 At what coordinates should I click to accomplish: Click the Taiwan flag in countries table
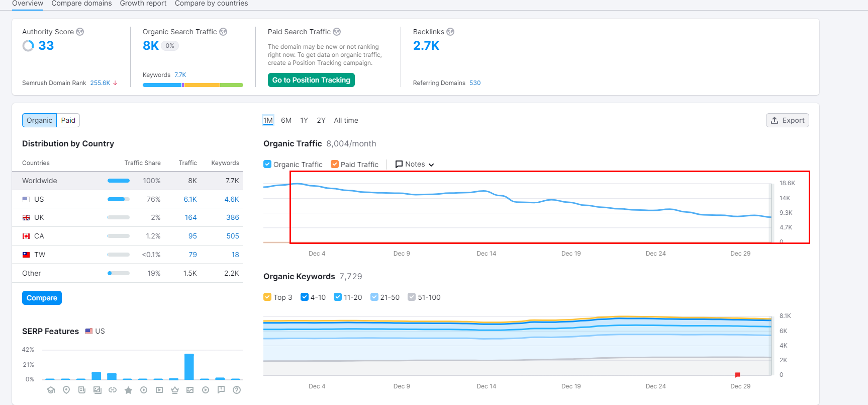26,255
